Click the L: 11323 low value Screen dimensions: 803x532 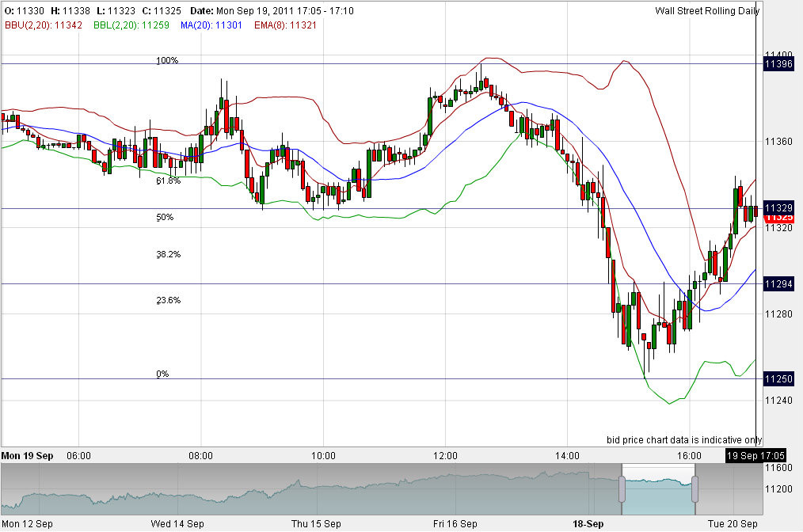[x=116, y=11]
